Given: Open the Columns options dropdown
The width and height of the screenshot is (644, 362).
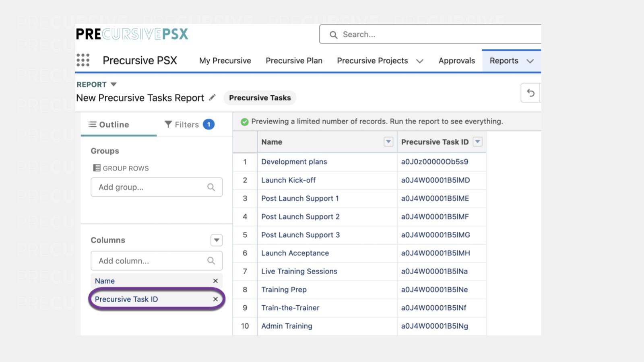Looking at the screenshot, I should 217,240.
